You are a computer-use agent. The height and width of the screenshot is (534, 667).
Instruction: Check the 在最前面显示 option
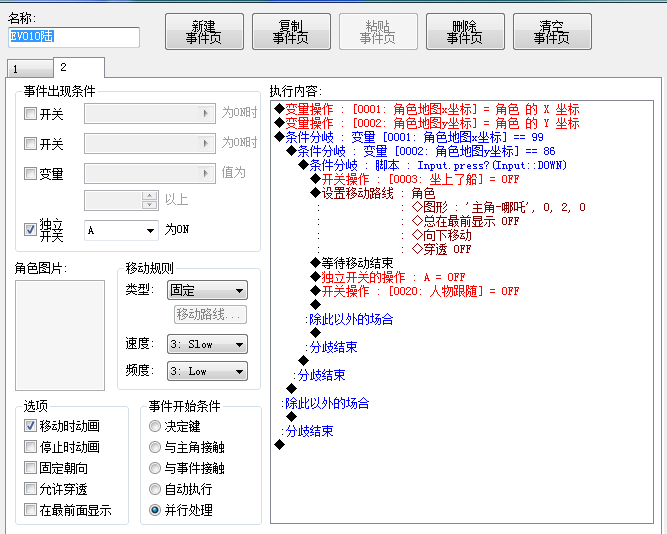(30, 509)
